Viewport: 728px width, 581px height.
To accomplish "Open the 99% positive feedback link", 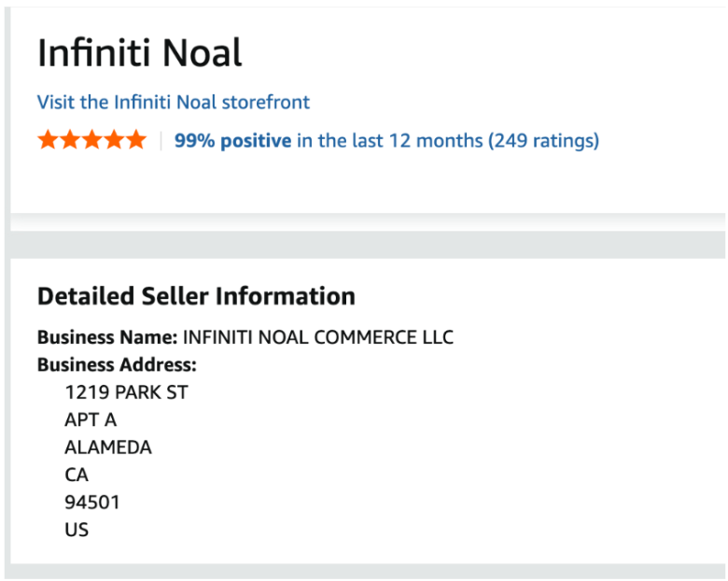I will click(x=232, y=141).
